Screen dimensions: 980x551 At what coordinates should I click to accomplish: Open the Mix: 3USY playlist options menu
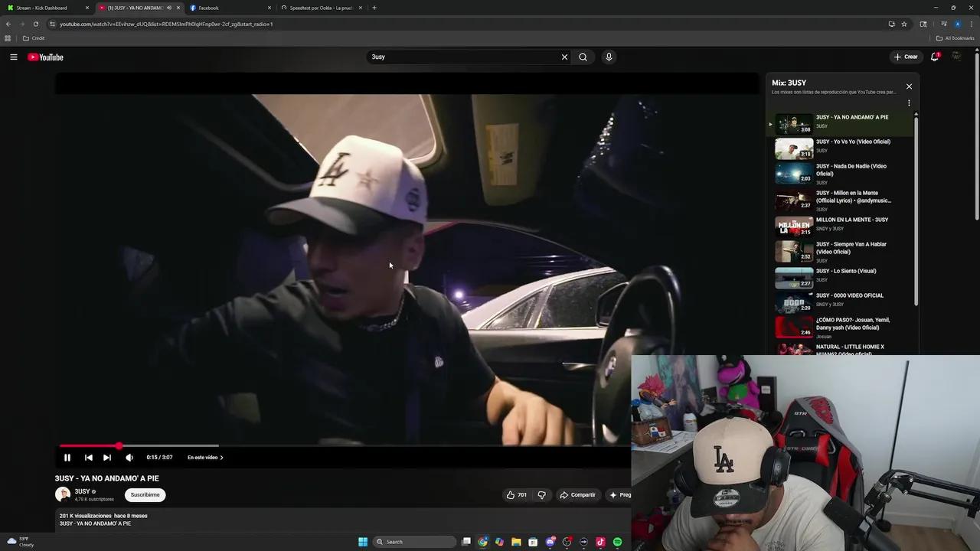click(909, 103)
